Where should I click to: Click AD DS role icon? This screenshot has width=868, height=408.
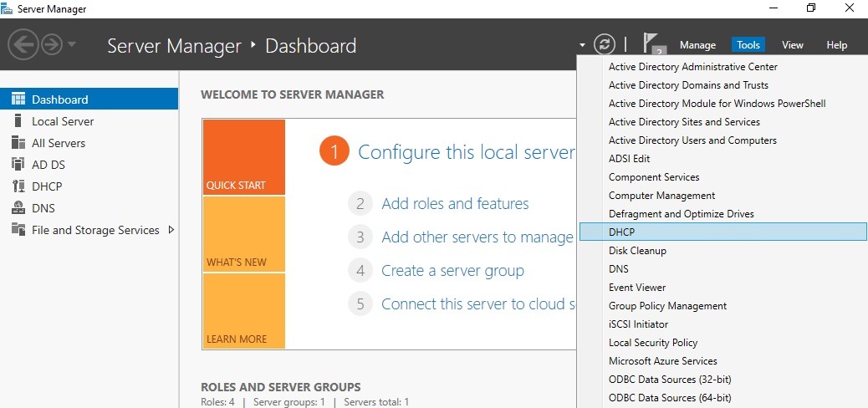point(18,165)
